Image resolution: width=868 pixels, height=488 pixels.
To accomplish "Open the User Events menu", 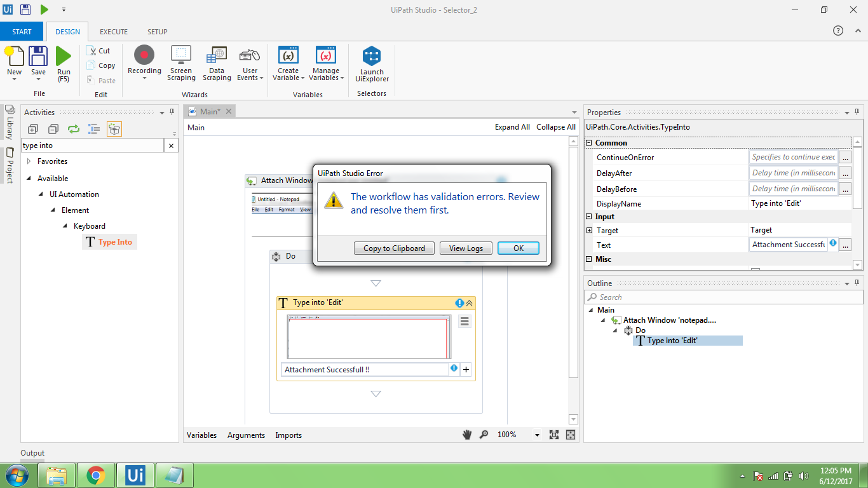I will 250,64.
